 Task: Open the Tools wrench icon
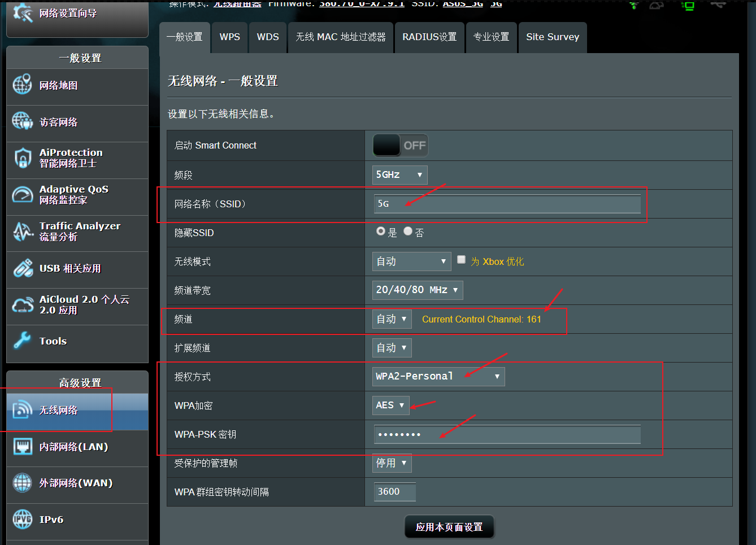[x=23, y=341]
